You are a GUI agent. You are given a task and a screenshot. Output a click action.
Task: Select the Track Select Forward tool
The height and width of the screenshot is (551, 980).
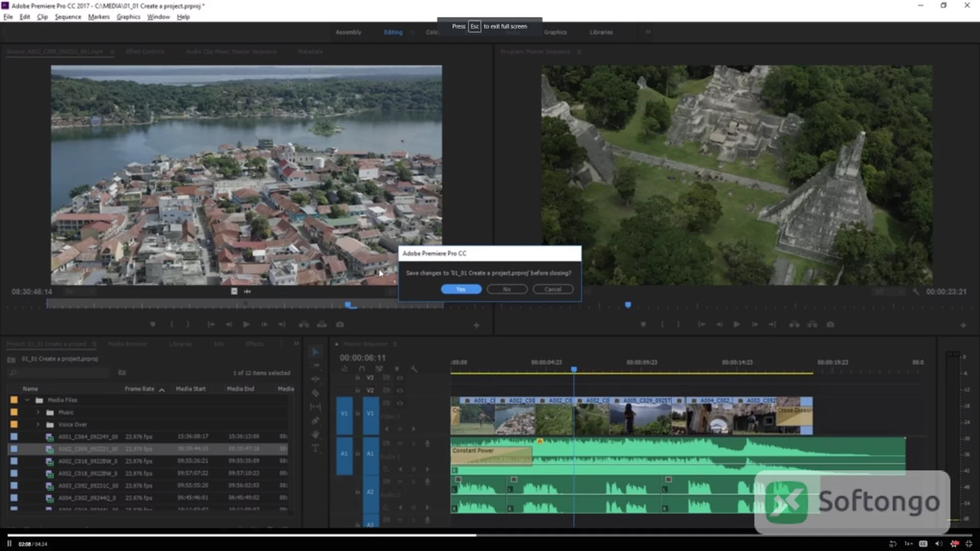[x=315, y=366]
